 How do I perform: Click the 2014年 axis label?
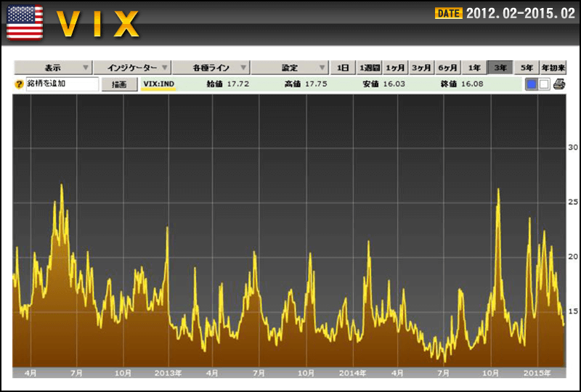click(352, 373)
